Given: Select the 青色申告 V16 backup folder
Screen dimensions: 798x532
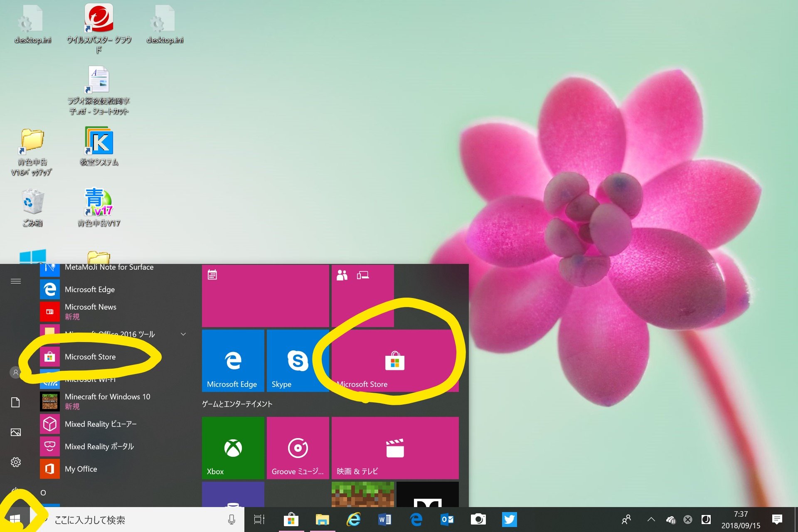Looking at the screenshot, I should click(32, 152).
